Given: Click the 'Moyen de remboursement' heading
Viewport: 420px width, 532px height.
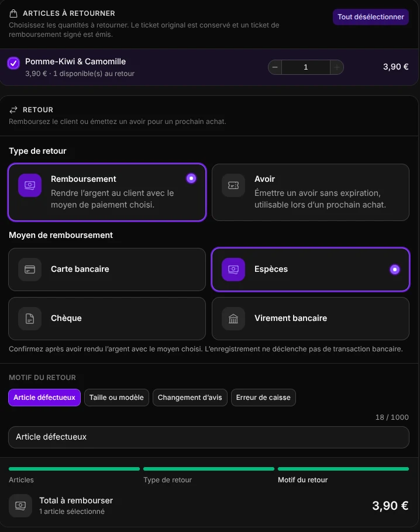Looking at the screenshot, I should [x=61, y=235].
